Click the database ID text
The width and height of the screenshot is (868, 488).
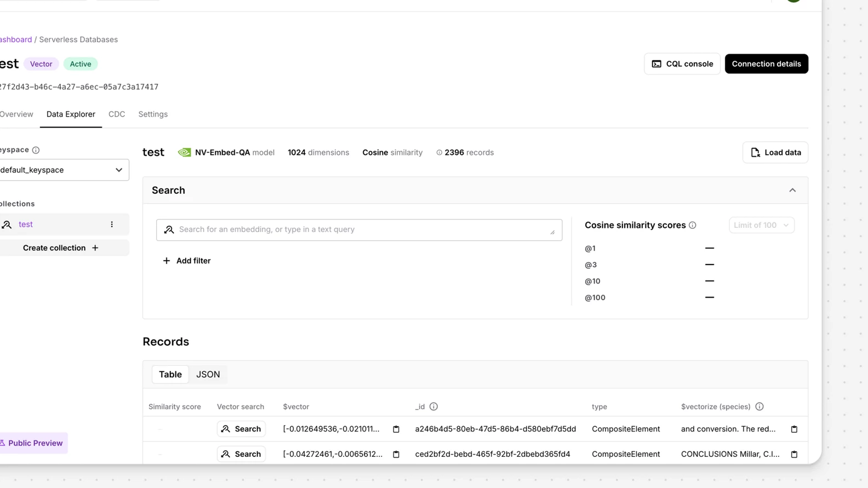79,87
